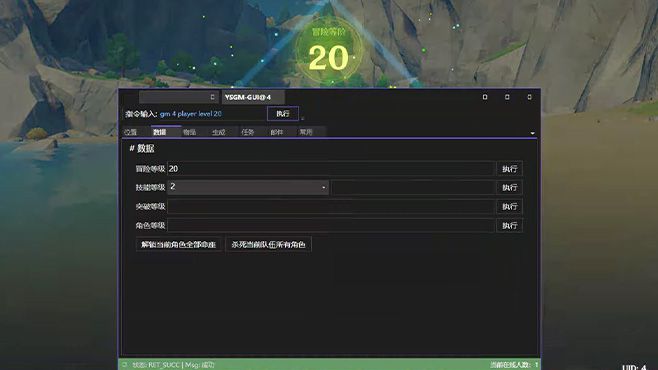Edit the 冒险等级 value field showing 20

[x=331, y=169]
